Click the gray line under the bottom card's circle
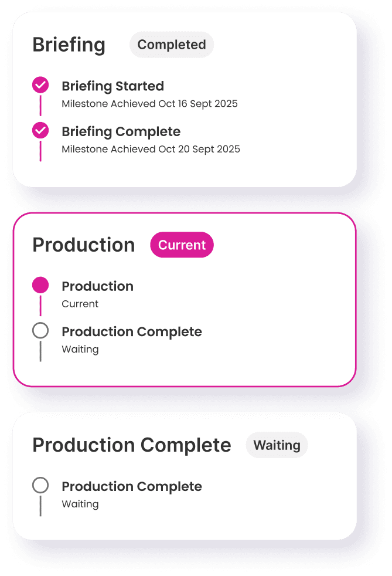This screenshot has height=576, width=392. 40,506
